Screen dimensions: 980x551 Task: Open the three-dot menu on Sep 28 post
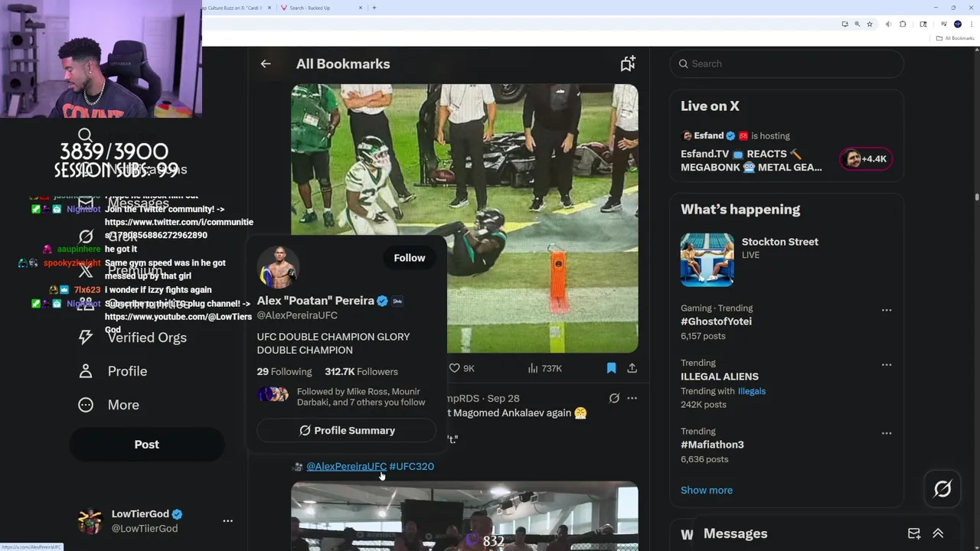(632, 399)
